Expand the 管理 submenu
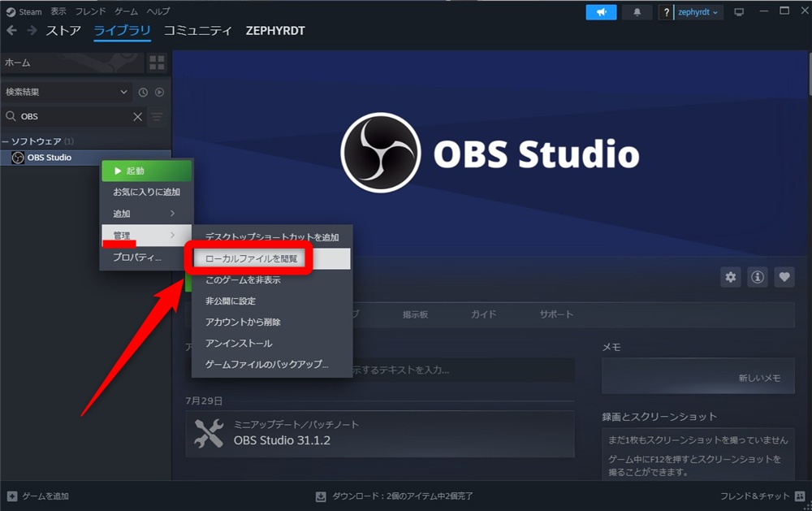 coord(146,236)
